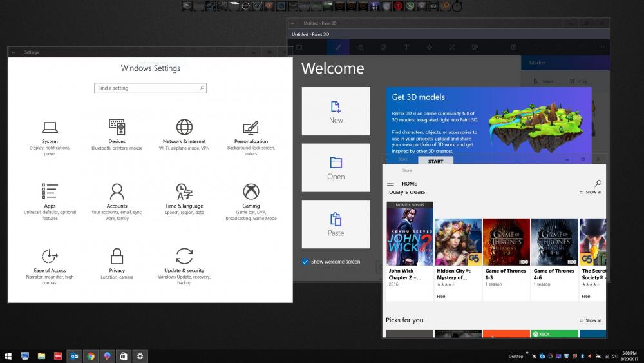Viewport: 644px width, 363px height.
Task: Show all Today's deals items
Action: click(590, 192)
